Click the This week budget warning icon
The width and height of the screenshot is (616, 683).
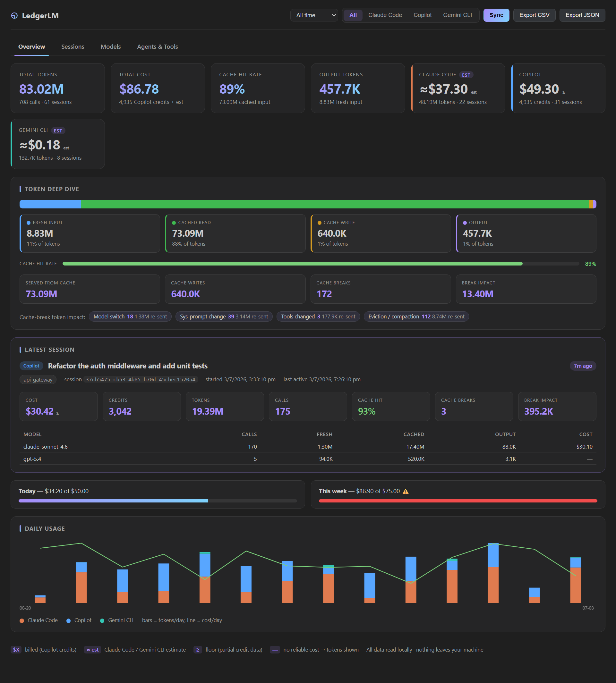tap(406, 491)
